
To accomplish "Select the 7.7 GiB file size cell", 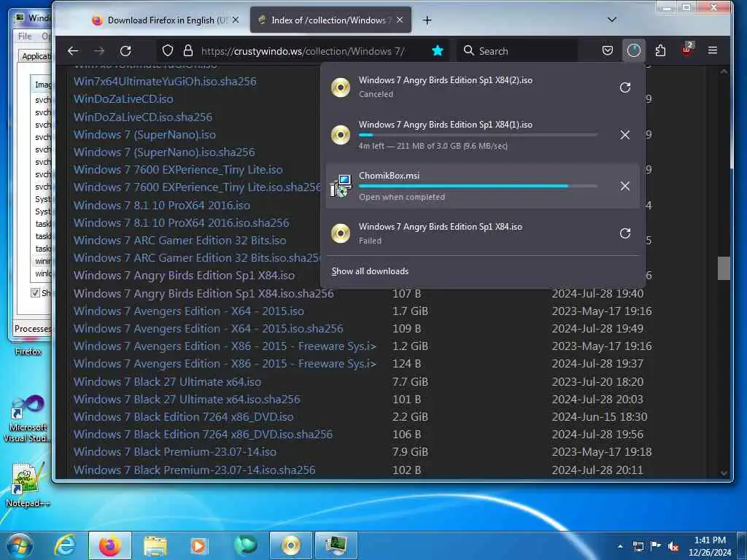I will point(410,382).
